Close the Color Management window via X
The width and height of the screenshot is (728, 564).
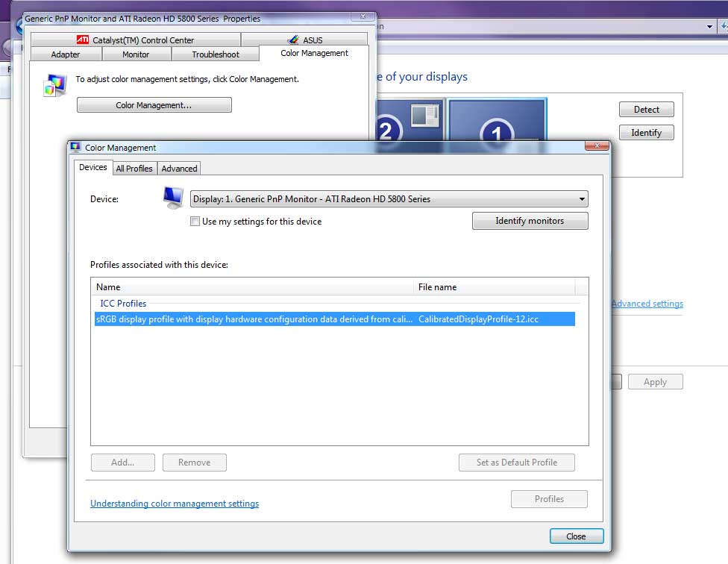click(x=597, y=145)
